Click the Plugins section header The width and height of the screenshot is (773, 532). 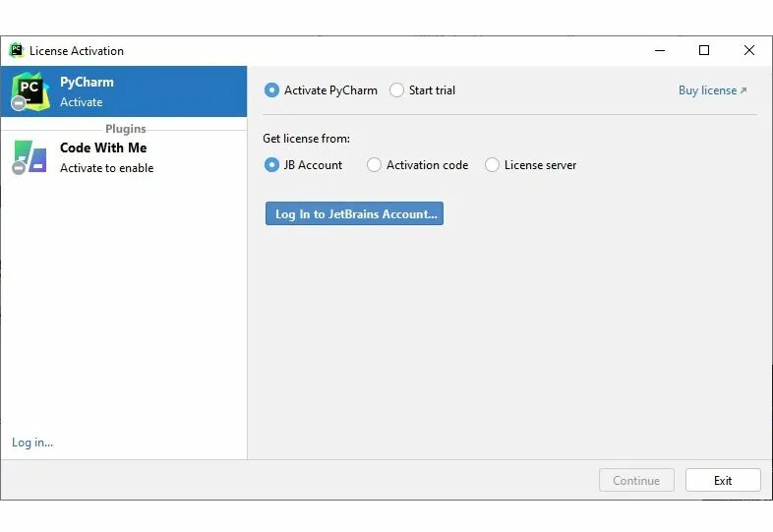pyautogui.click(x=126, y=129)
